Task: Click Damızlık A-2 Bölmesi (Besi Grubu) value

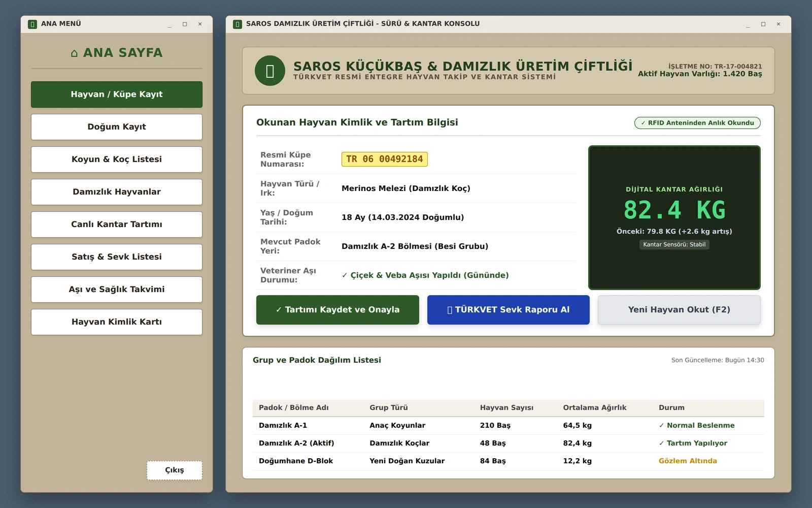Action: click(415, 246)
